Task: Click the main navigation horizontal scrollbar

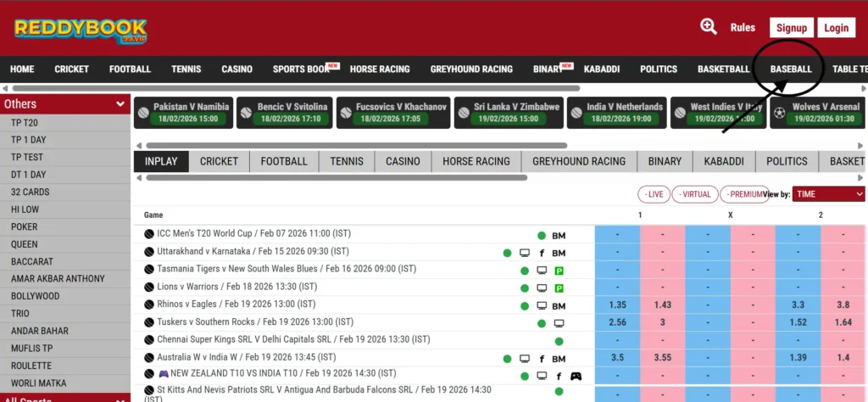Action: click(296, 88)
